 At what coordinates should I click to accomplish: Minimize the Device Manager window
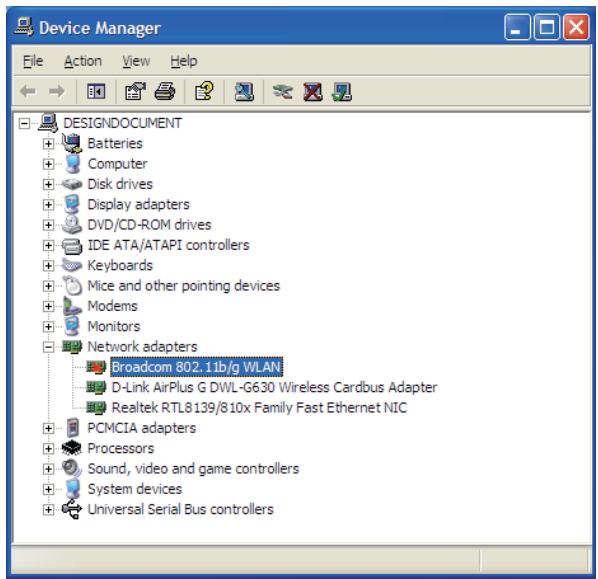[517, 27]
